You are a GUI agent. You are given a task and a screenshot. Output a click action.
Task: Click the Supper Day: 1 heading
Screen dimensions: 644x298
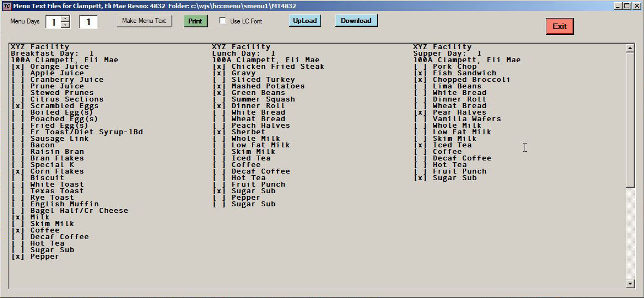447,53
